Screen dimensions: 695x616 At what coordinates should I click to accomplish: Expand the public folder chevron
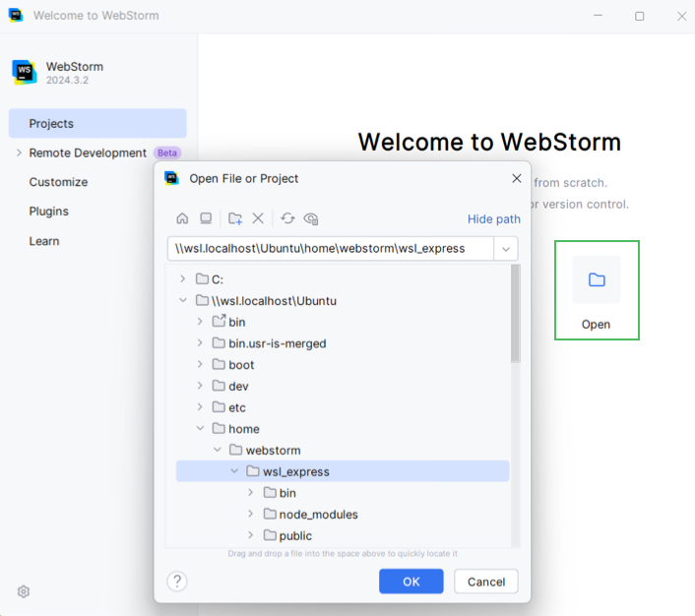click(250, 535)
